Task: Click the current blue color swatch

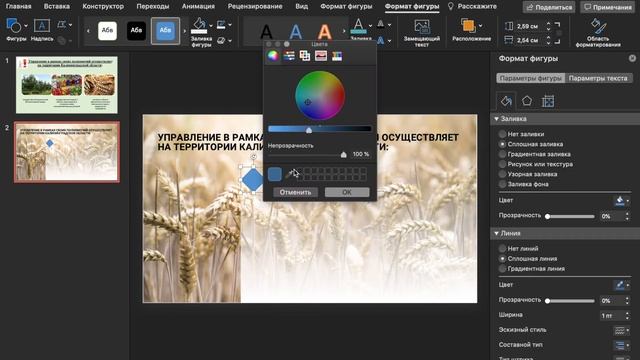Action: [x=275, y=174]
